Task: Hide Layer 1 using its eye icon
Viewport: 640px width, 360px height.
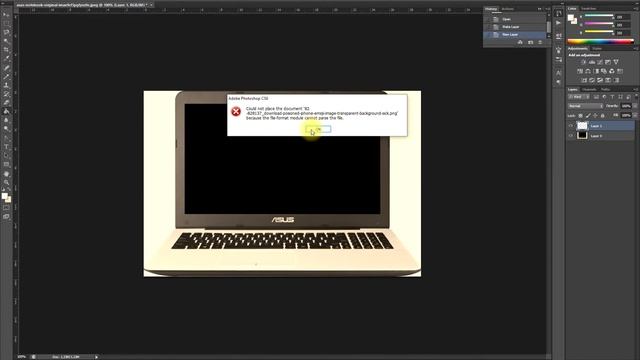Action: click(x=571, y=126)
